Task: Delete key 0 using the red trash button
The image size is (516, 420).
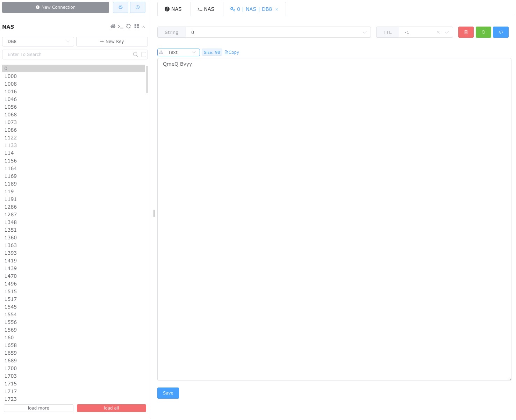Action: click(x=466, y=32)
